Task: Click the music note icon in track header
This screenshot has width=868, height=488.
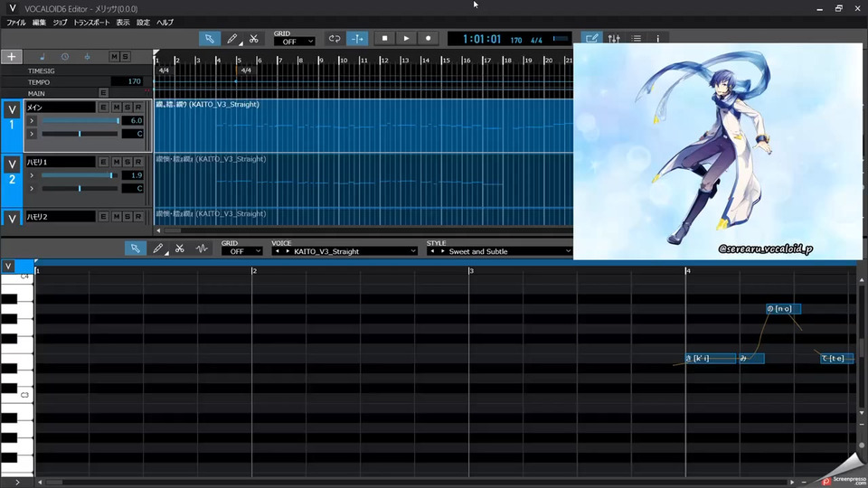Action: click(42, 56)
